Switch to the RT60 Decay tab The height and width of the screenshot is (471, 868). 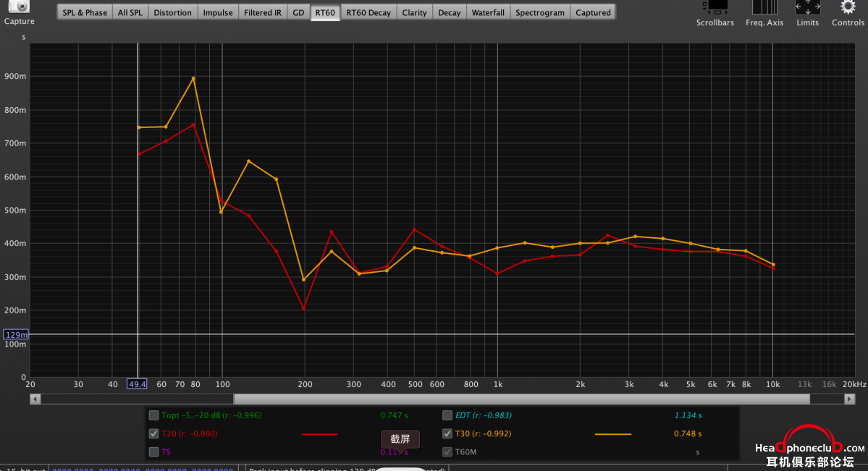(x=368, y=12)
